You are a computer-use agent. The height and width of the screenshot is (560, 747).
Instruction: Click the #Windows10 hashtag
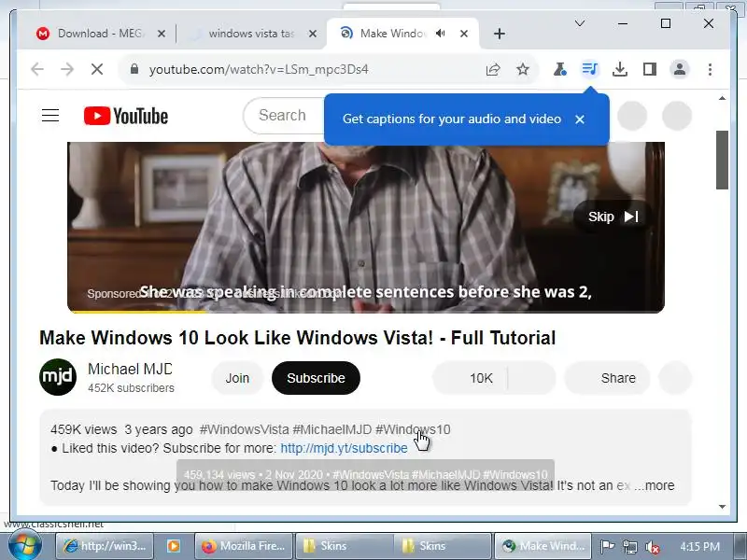pyautogui.click(x=413, y=429)
